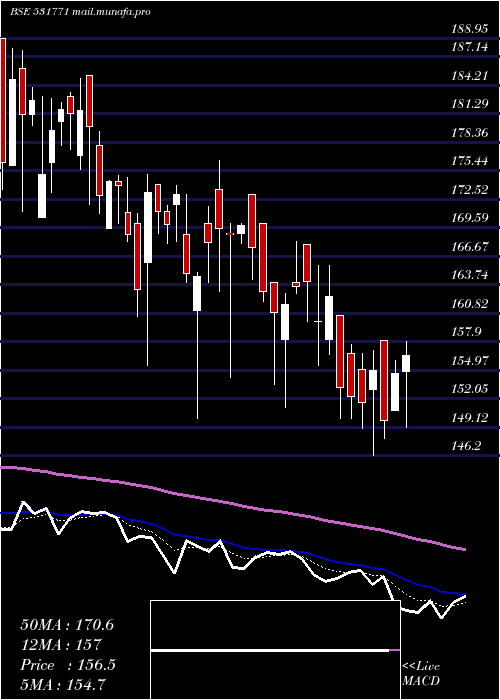This screenshot has height=700, width=500.
Task: Click the 5MA : 154.7 readout
Action: pyautogui.click(x=64, y=685)
